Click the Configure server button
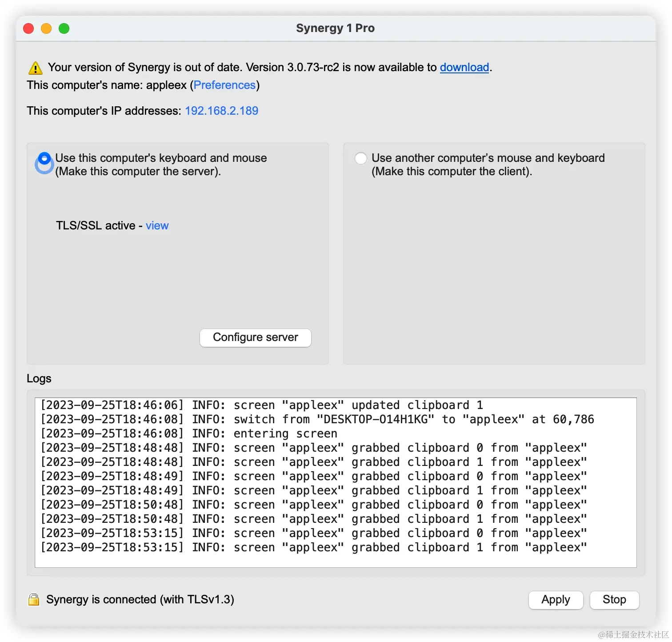Image resolution: width=672 pixels, height=642 pixels. (x=256, y=337)
